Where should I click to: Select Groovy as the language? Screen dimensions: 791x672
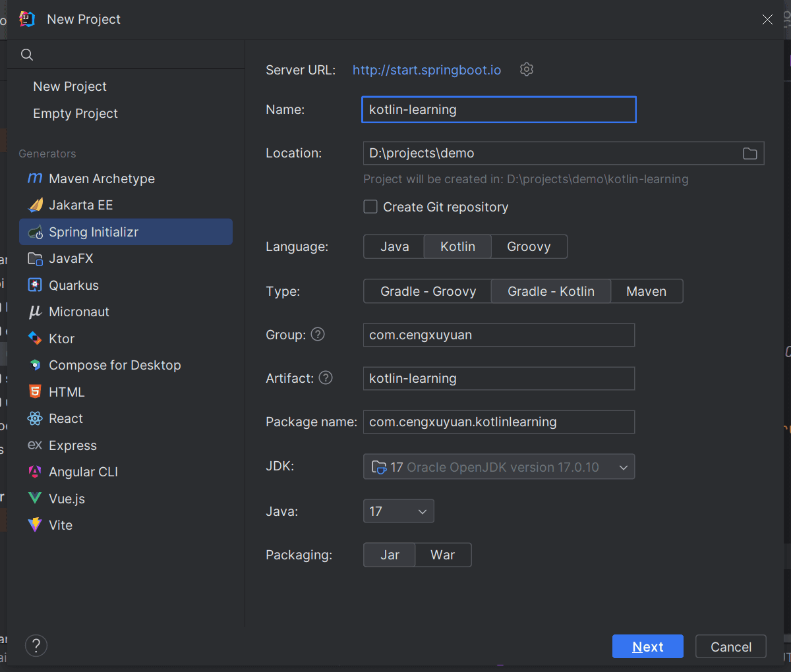[529, 246]
